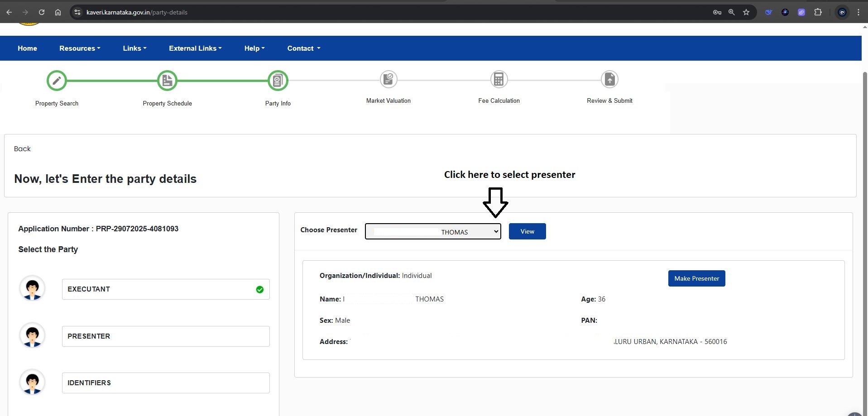Bookmark page with the star icon
This screenshot has width=868, height=416.
[746, 12]
